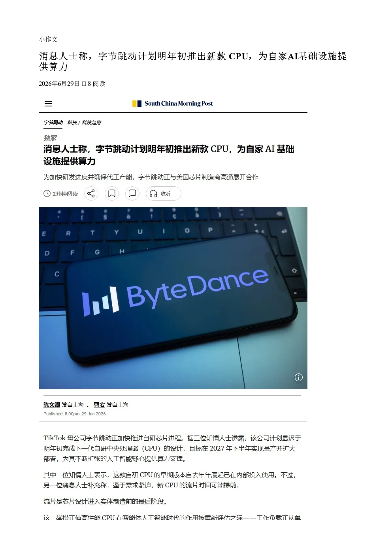Screen dimensions: 392x555
Task: Bookmark the article with the bookmark icon
Action: coord(112,193)
